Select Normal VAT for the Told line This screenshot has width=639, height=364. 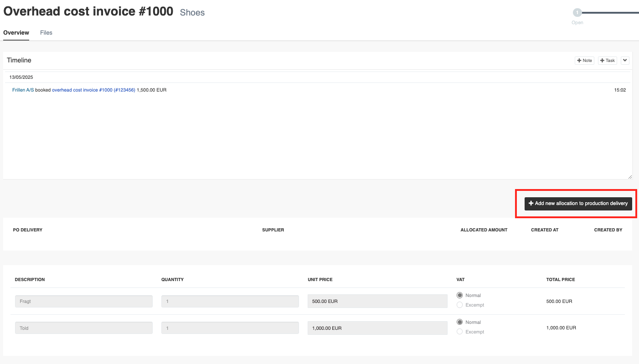coord(459,323)
